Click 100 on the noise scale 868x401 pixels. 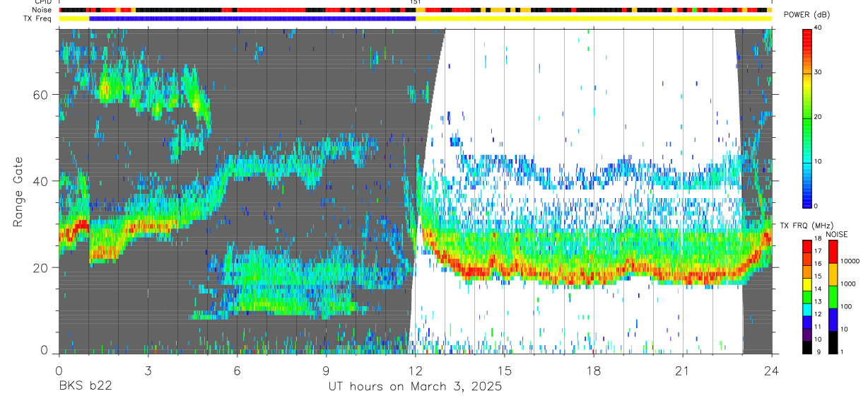coord(848,307)
